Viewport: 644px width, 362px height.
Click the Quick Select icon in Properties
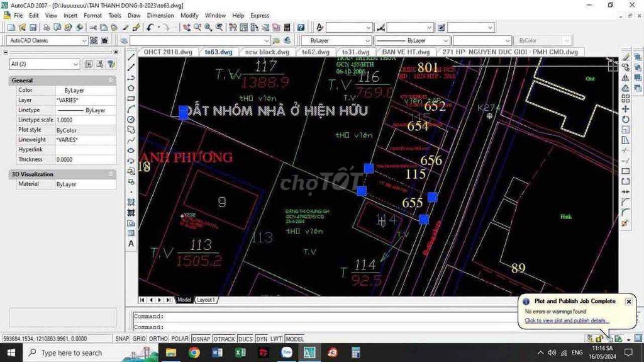click(x=111, y=64)
